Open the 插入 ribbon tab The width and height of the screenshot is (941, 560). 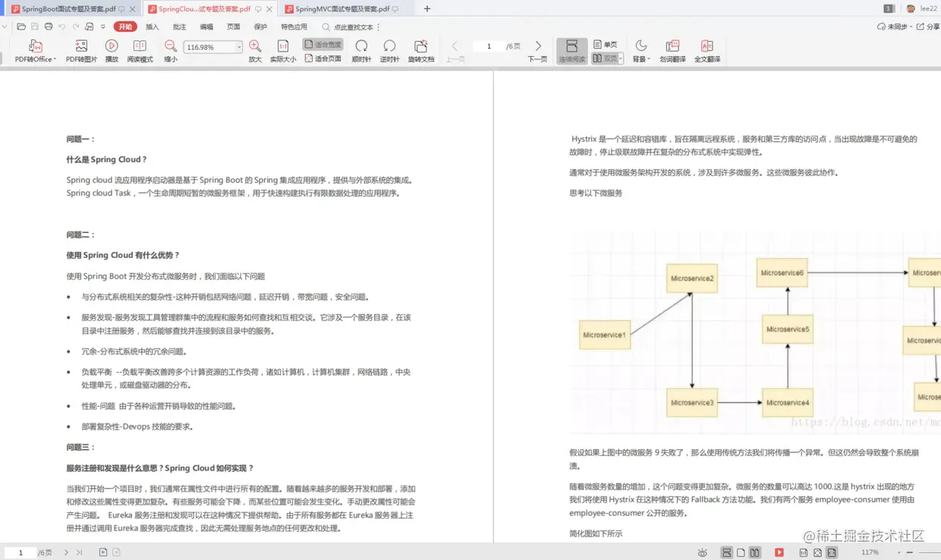point(153,27)
